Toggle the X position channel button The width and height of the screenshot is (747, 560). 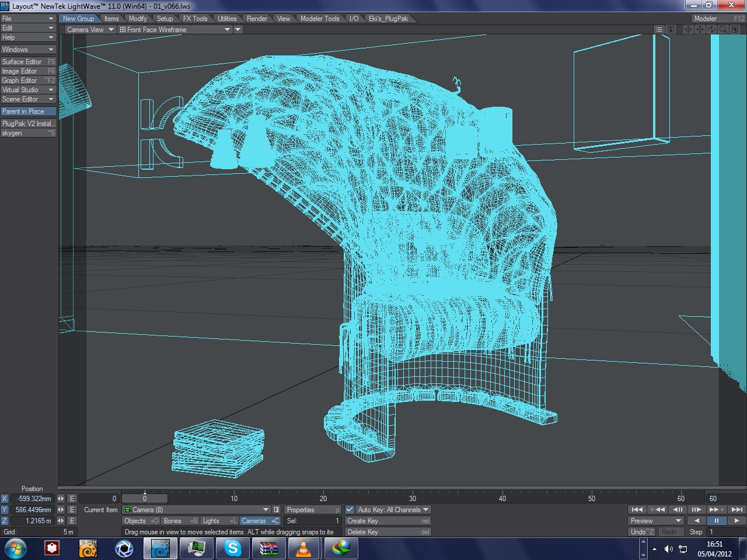pyautogui.click(x=5, y=499)
